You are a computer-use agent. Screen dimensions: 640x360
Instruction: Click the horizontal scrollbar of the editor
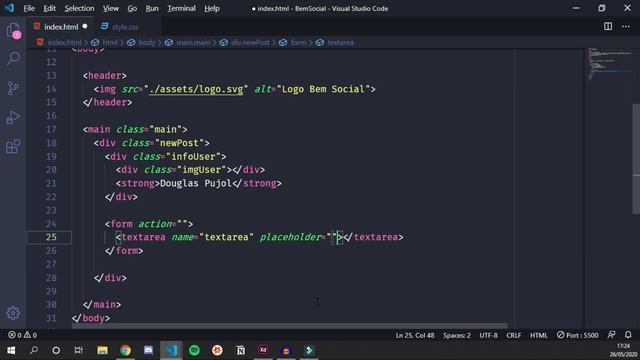pos(289,326)
